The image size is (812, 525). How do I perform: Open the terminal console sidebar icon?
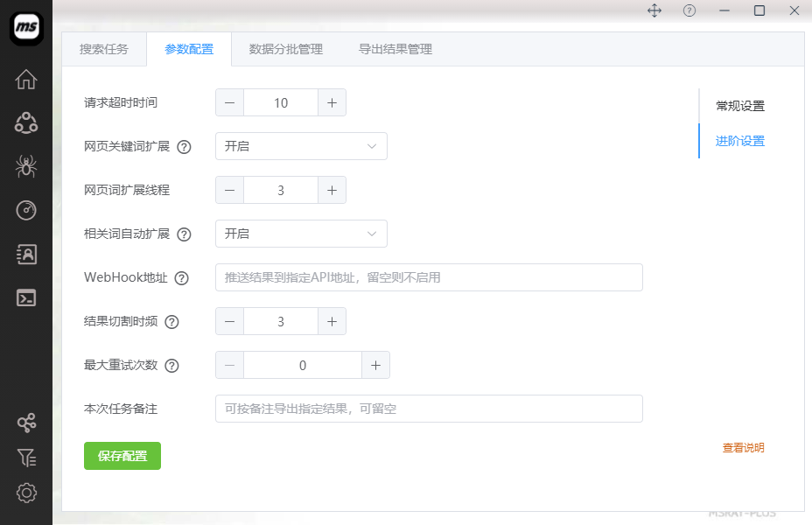coord(26,298)
